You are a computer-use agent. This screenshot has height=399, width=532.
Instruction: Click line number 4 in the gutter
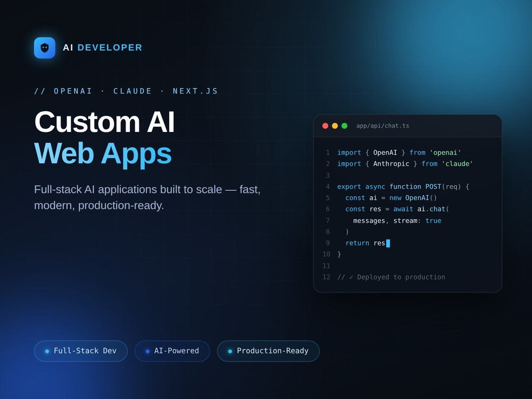click(328, 187)
